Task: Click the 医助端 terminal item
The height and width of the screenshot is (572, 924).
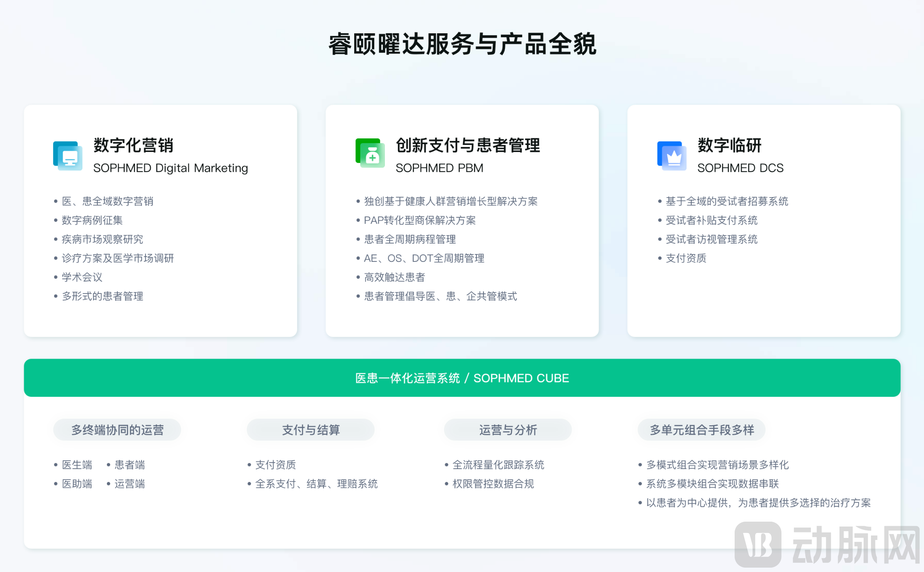Action: point(77,484)
